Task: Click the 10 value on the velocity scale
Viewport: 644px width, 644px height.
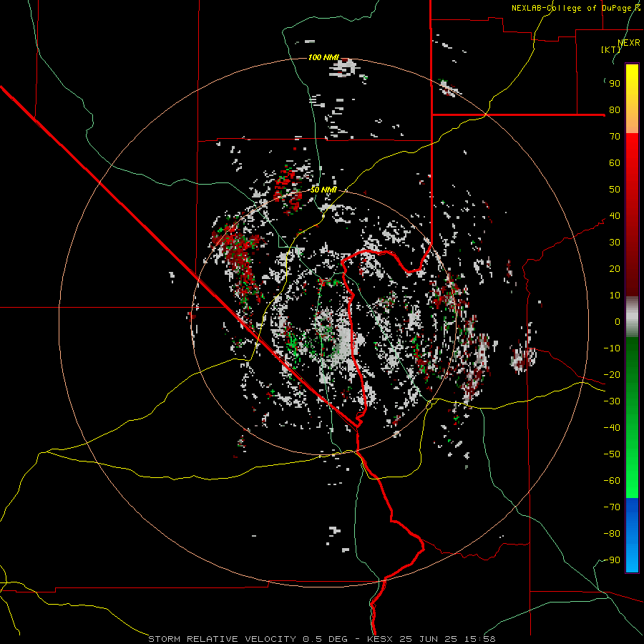Action: (x=615, y=296)
